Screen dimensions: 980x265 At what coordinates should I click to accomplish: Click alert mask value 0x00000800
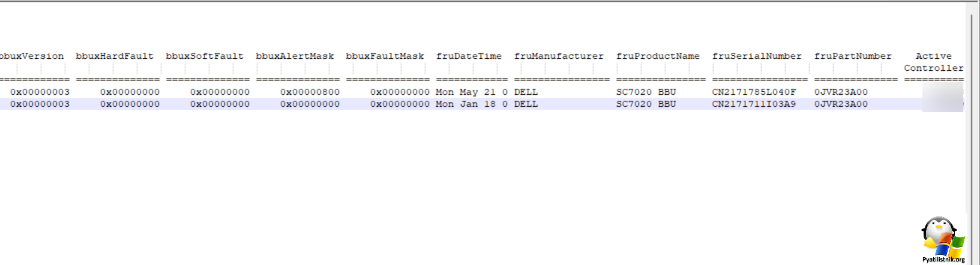[310, 92]
